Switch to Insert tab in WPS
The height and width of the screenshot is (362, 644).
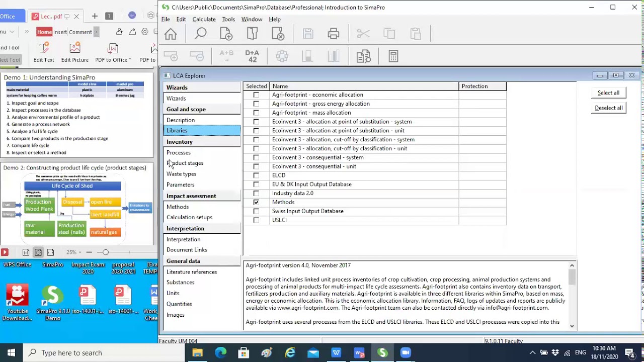(x=60, y=32)
